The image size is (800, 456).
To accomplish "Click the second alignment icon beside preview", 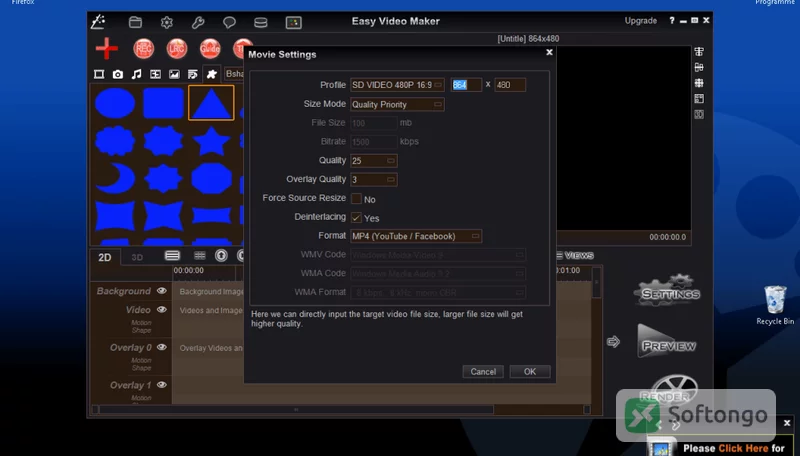I will (x=699, y=67).
